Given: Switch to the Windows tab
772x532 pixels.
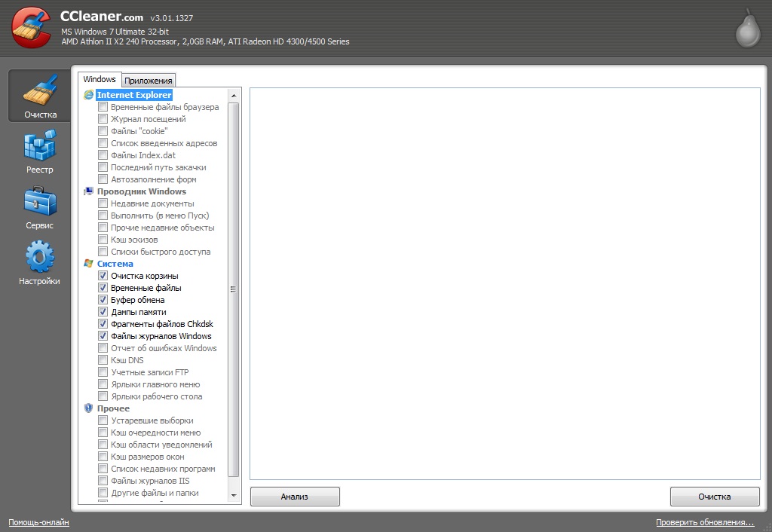Looking at the screenshot, I should point(100,79).
